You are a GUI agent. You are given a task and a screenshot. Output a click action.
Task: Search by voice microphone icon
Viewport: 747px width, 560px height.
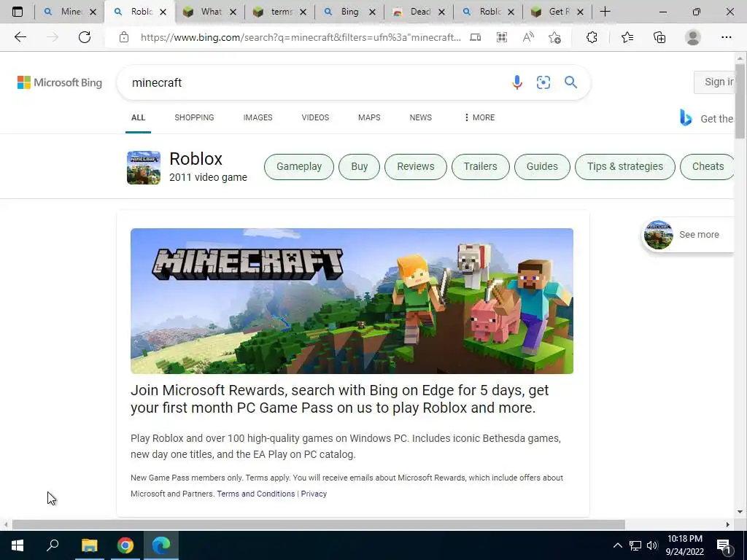517,82
